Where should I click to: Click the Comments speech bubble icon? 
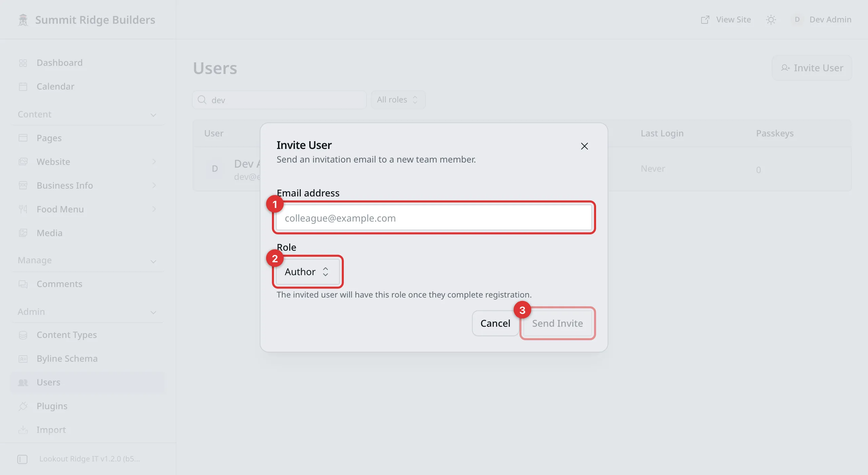(23, 284)
